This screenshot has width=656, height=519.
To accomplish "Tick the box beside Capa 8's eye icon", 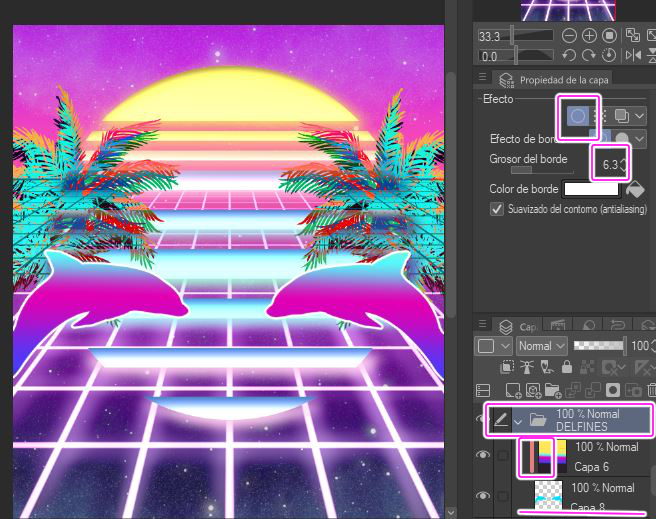I will tap(503, 496).
